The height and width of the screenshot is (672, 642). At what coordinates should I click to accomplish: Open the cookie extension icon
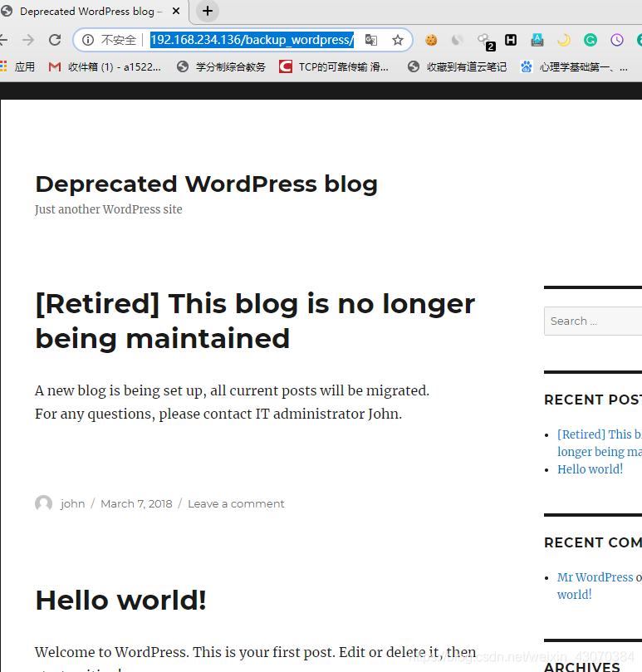[x=431, y=40]
